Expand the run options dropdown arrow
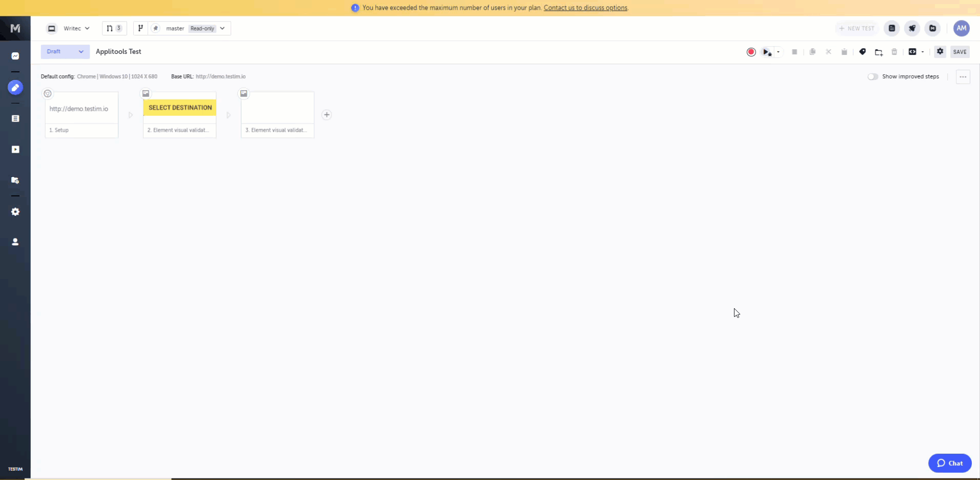The image size is (980, 480). [778, 52]
